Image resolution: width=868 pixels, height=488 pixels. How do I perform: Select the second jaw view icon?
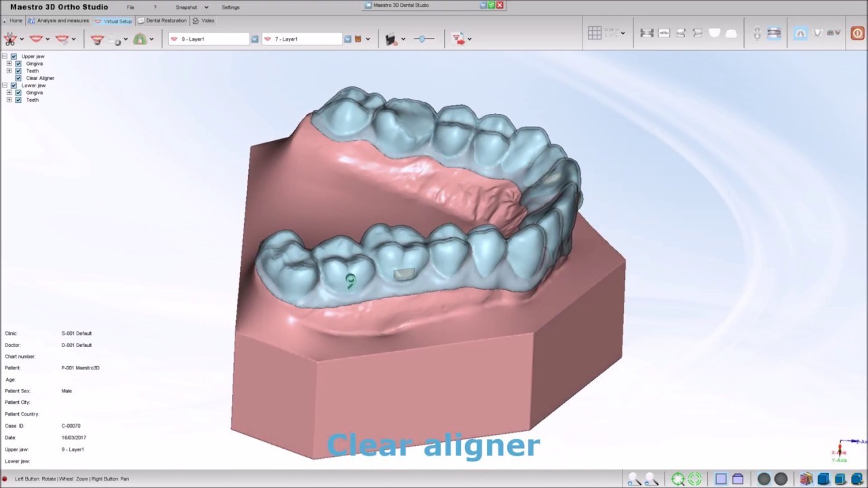[664, 33]
